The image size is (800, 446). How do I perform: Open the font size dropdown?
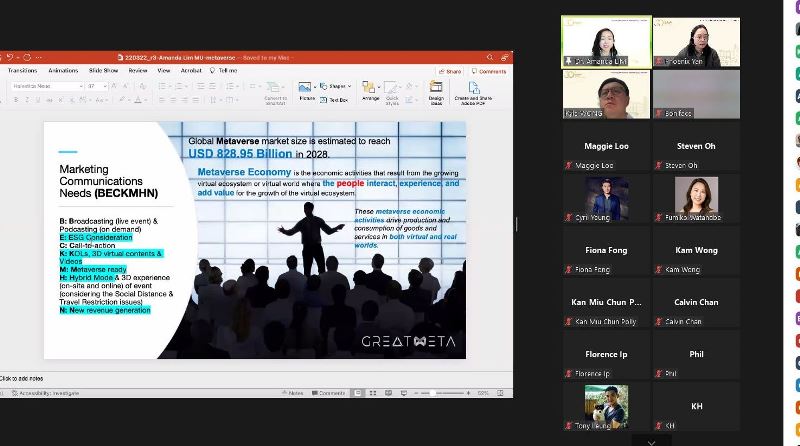coord(105,86)
